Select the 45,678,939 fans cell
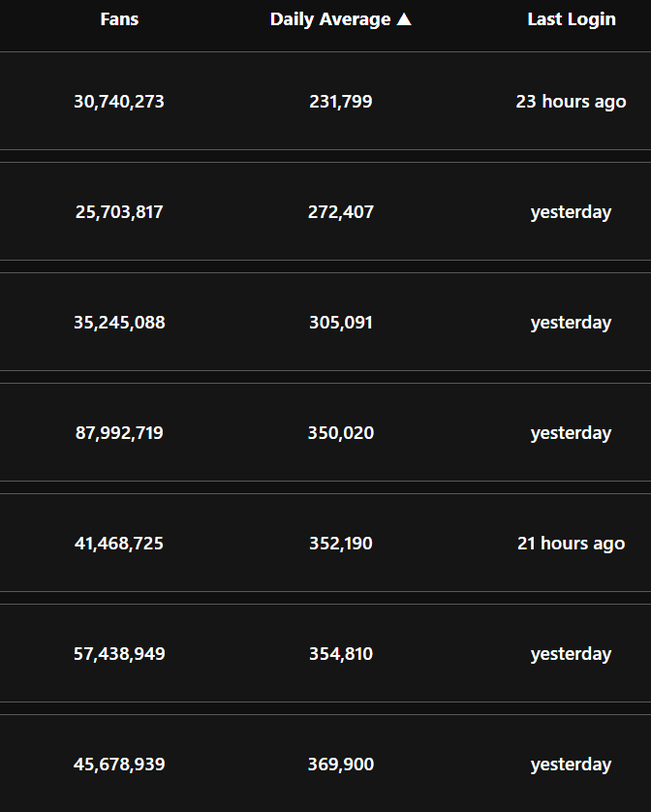Screen dimensions: 651x812 [119, 764]
